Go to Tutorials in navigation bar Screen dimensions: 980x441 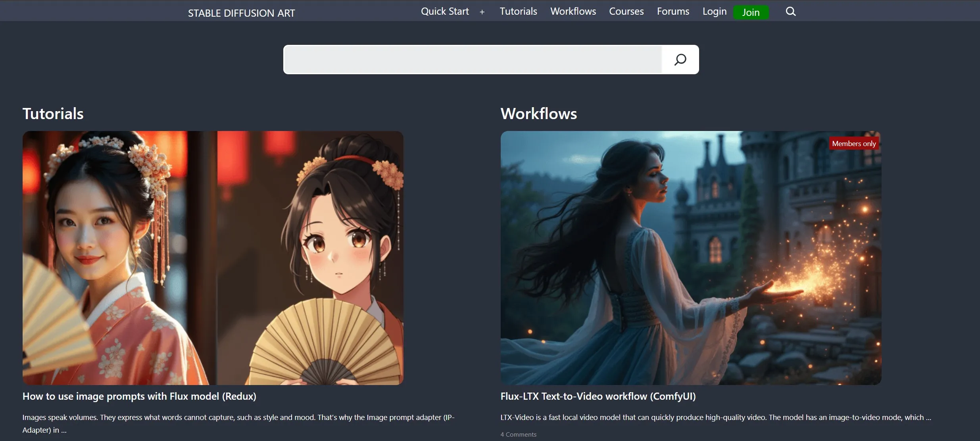(x=518, y=12)
